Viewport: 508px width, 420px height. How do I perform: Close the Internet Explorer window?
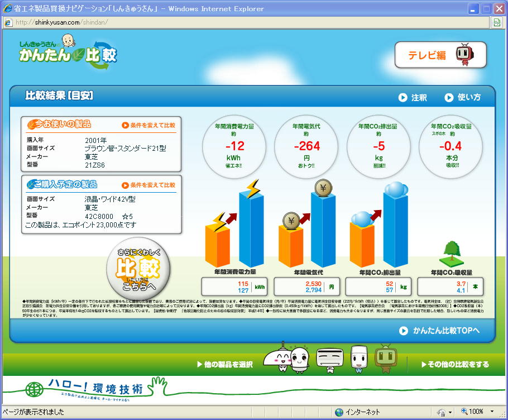click(x=499, y=9)
